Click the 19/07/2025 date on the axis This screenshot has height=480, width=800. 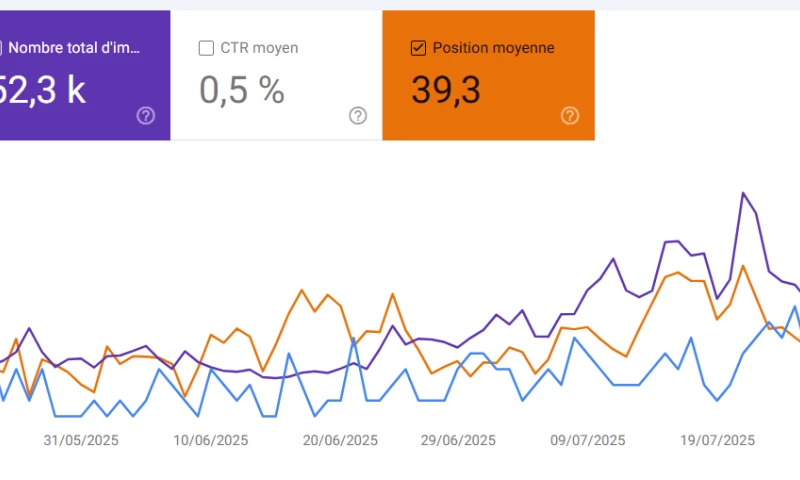tap(717, 440)
